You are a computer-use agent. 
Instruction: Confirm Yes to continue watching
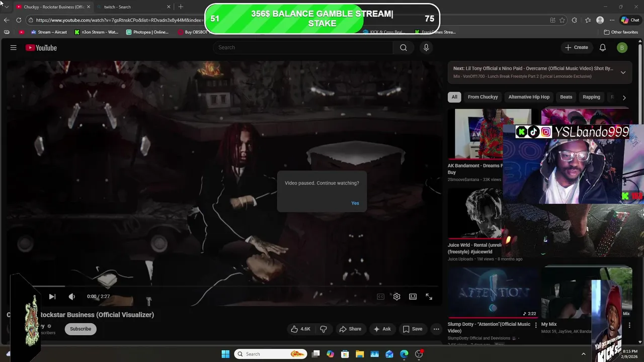point(355,203)
